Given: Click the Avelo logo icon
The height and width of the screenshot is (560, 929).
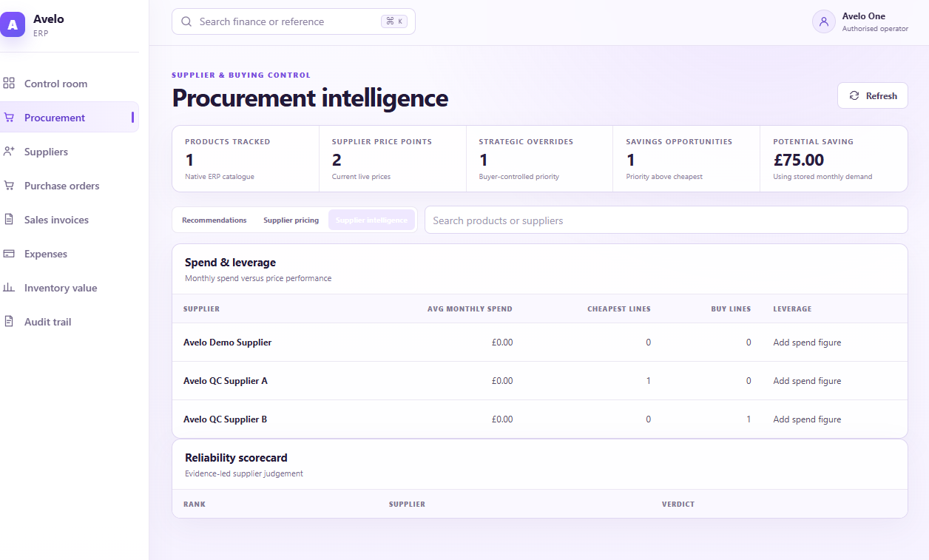Looking at the screenshot, I should (13, 24).
